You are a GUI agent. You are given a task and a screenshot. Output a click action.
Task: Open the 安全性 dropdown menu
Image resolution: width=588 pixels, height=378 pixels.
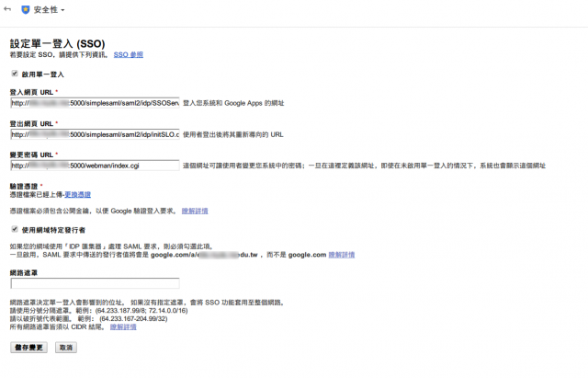click(x=49, y=10)
